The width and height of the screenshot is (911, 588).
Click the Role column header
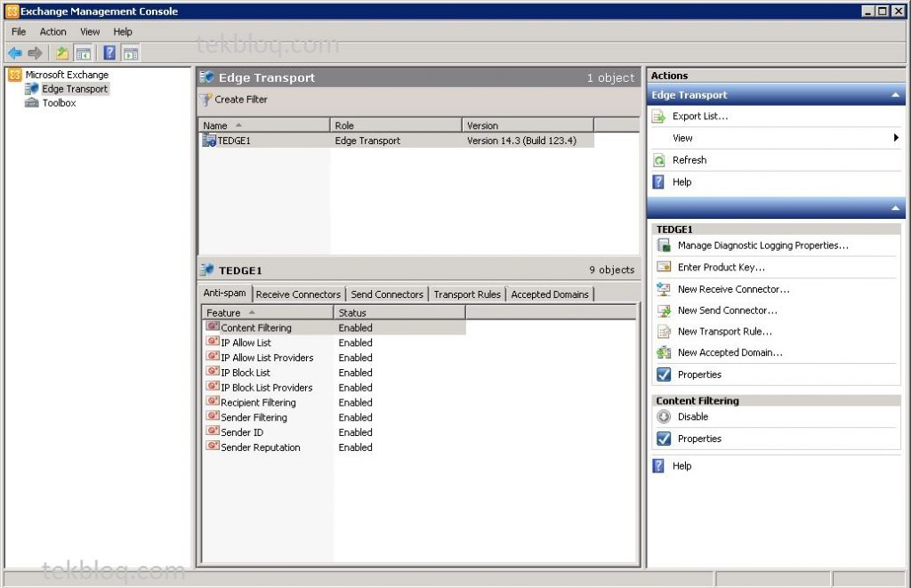tap(396, 125)
